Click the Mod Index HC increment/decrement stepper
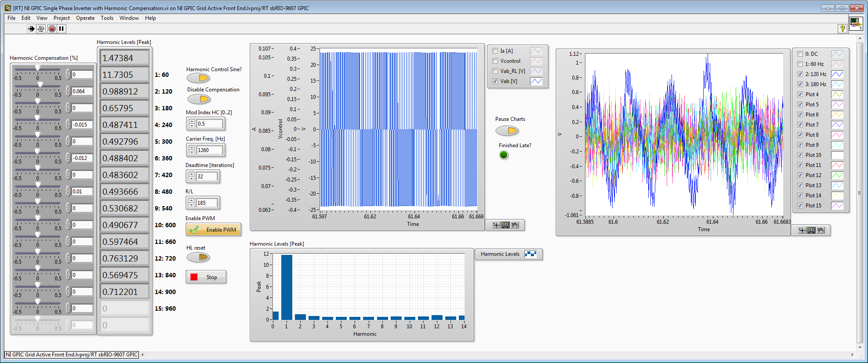 click(192, 124)
